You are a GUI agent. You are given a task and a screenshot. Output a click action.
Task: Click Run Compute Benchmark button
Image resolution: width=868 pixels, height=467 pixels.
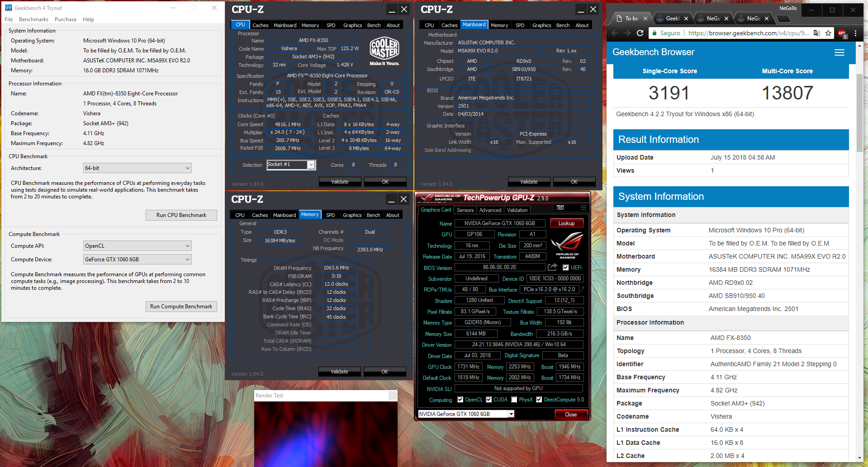[x=181, y=307]
